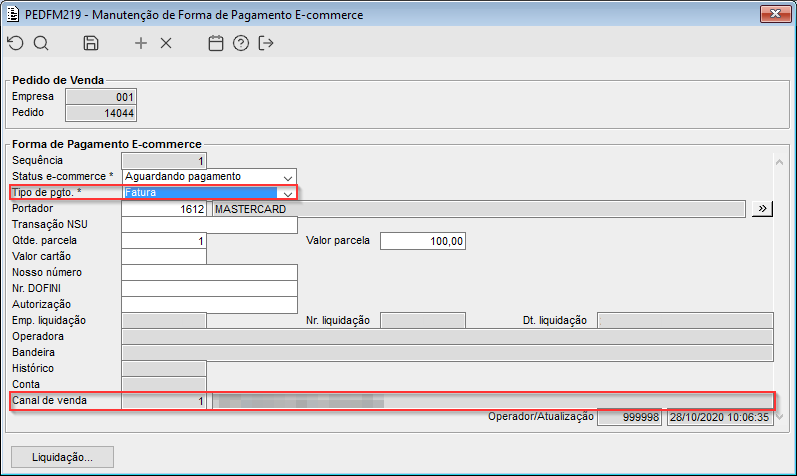This screenshot has width=797, height=476.
Task: Click the Valor parcela field
Action: 423,241
